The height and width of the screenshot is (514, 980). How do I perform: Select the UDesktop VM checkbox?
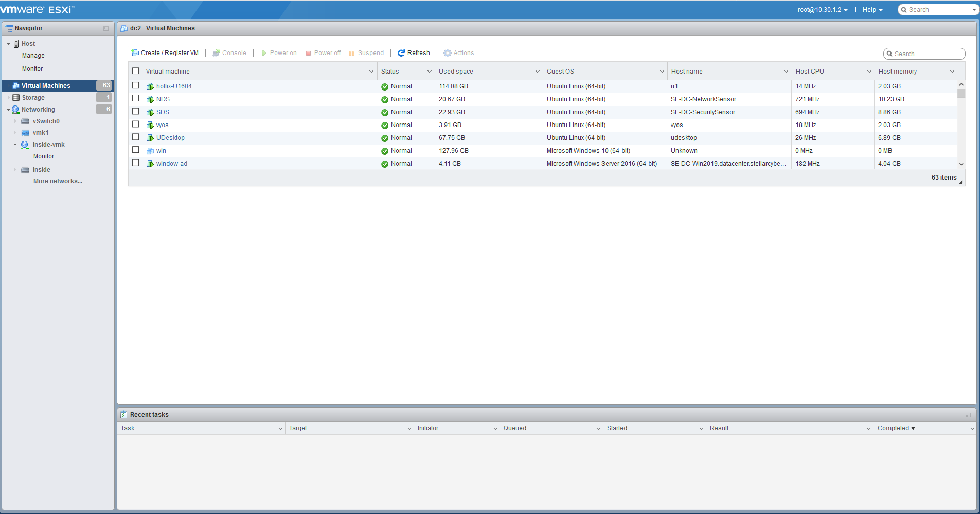(x=136, y=137)
